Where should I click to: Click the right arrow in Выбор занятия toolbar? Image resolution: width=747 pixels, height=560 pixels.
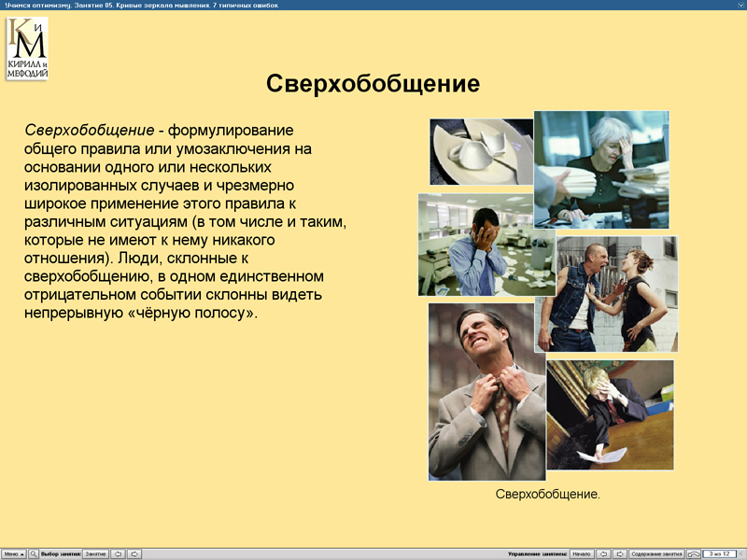click(134, 553)
